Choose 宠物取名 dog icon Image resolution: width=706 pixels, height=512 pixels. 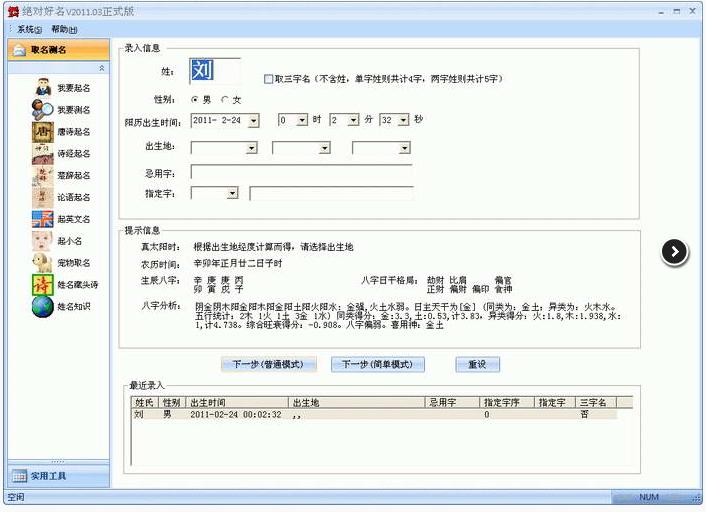tap(43, 263)
